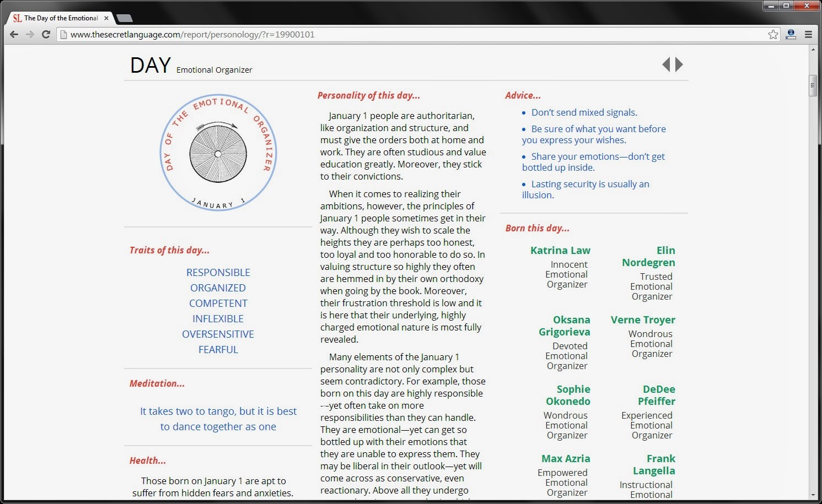
Task: Click the vertical scrollbar thumb
Action: tap(813, 85)
